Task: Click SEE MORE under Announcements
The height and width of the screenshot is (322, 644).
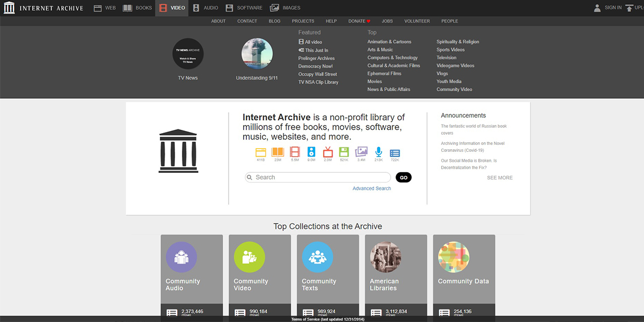Action: pyautogui.click(x=500, y=178)
